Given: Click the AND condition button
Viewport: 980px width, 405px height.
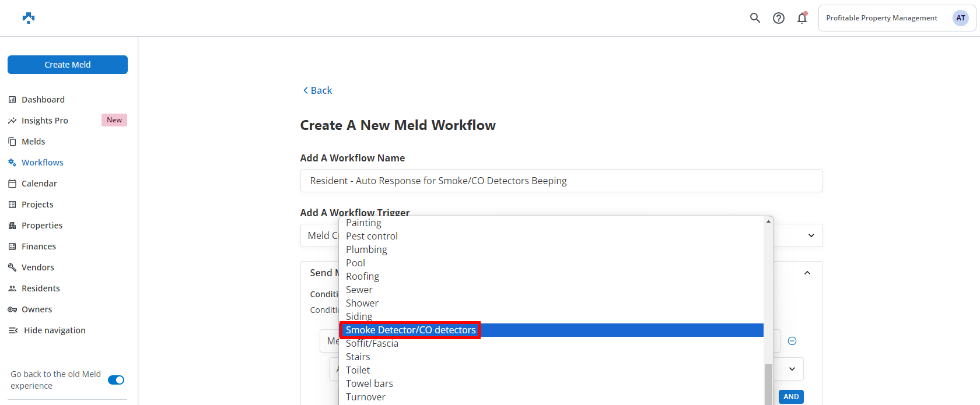Looking at the screenshot, I should point(791,397).
